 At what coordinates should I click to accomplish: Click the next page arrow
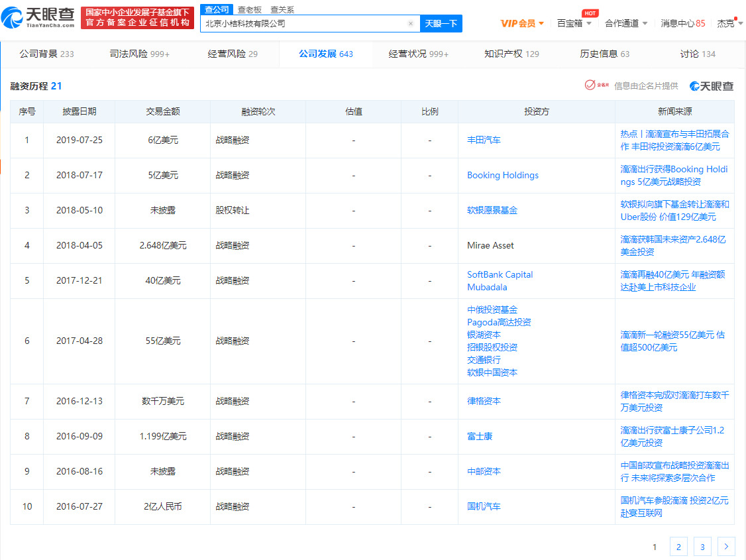(x=726, y=547)
